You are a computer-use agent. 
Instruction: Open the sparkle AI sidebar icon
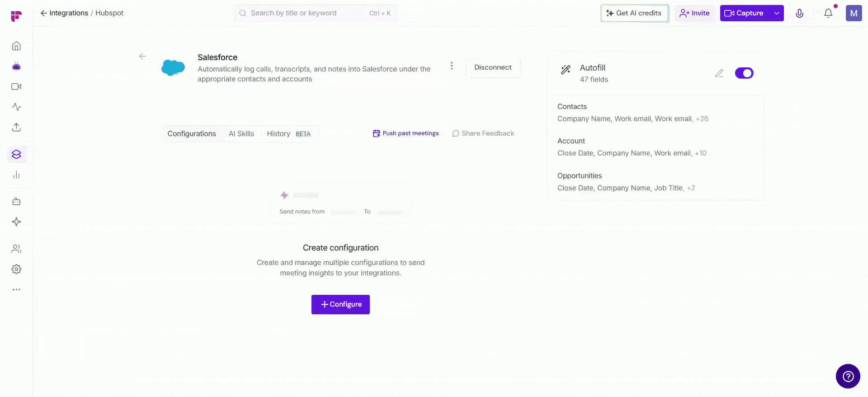(x=16, y=222)
